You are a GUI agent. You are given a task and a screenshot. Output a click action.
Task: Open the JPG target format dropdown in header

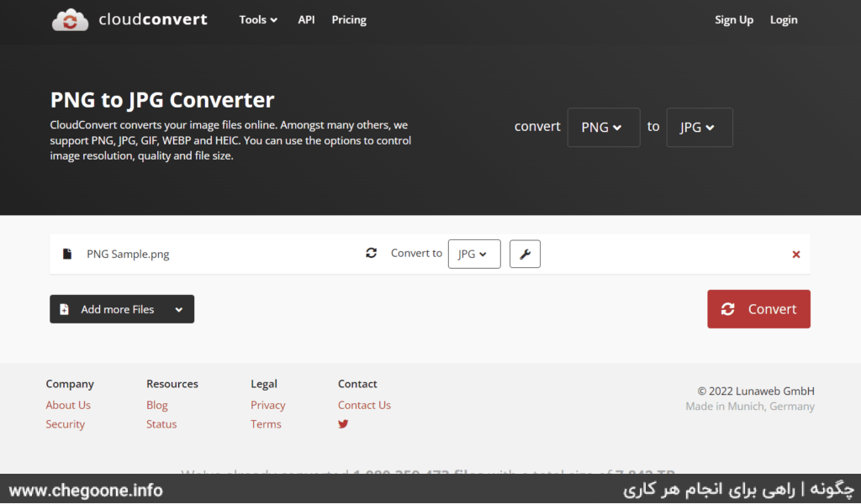tap(699, 127)
